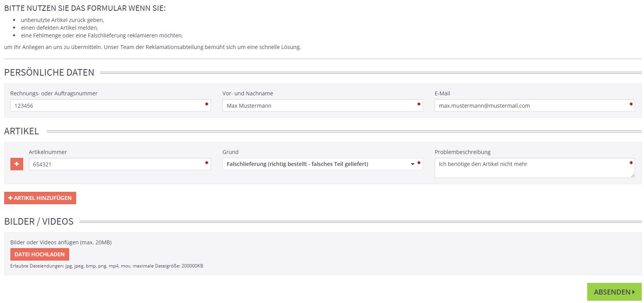Click the red plus icon beside Artikelnummer
The width and height of the screenshot is (644, 303).
pyautogui.click(x=17, y=164)
